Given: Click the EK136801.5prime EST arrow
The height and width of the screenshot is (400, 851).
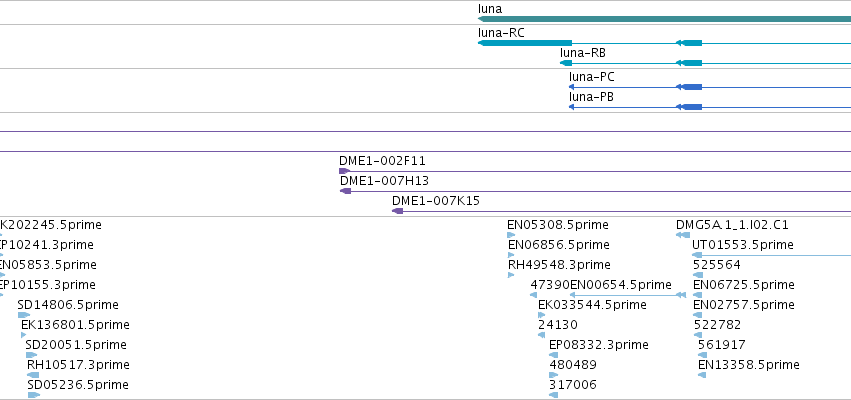Looking at the screenshot, I should pos(23,335).
